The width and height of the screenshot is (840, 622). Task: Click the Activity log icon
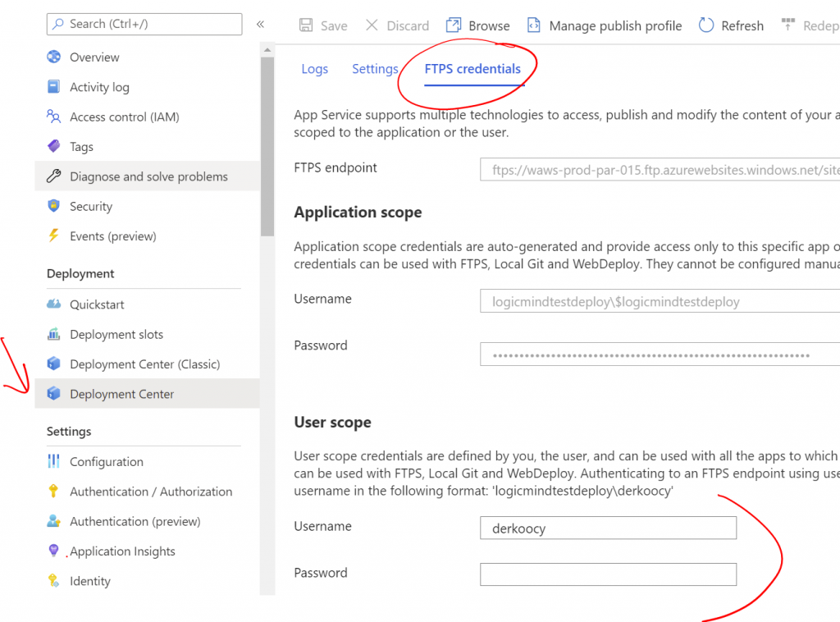pyautogui.click(x=53, y=87)
